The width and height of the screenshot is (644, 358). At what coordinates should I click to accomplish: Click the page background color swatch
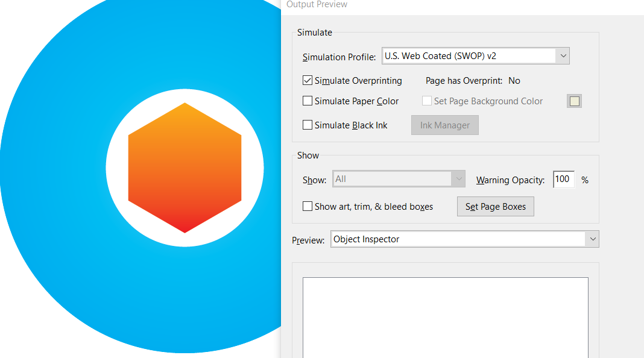pos(574,101)
